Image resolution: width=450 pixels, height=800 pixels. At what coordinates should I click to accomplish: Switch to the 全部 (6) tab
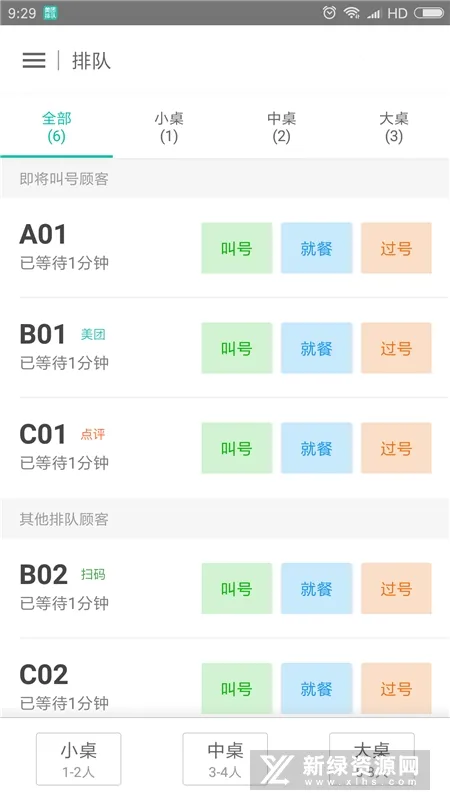point(57,128)
